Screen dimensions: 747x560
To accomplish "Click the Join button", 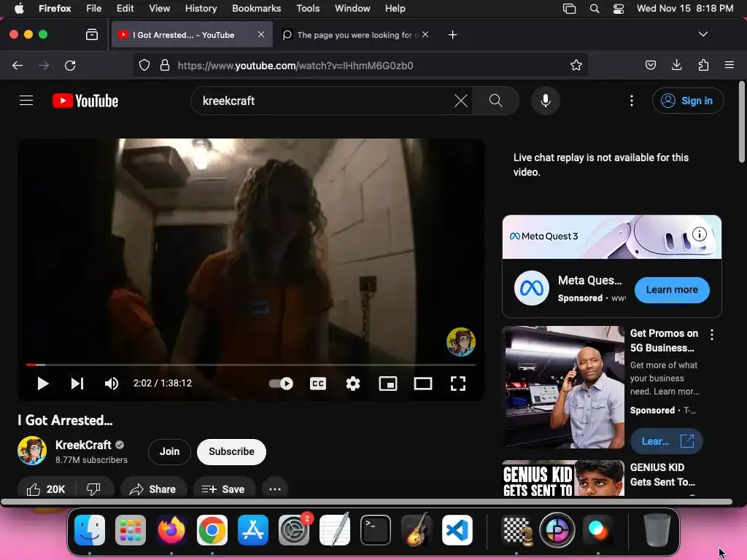I will (x=169, y=451).
